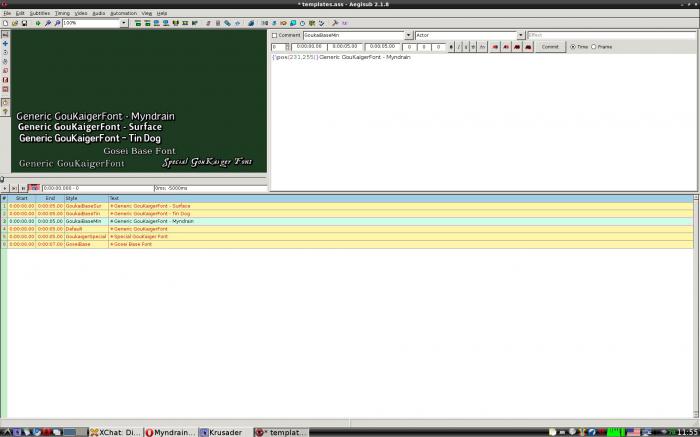Click the font face name button
The height and width of the screenshot is (437, 700).
(482, 47)
